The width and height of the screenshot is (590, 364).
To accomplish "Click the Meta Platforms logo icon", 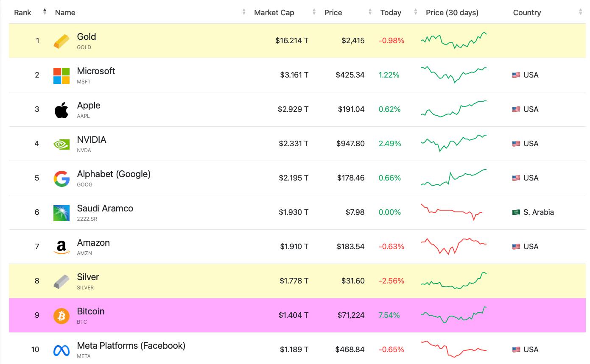I will [62, 350].
